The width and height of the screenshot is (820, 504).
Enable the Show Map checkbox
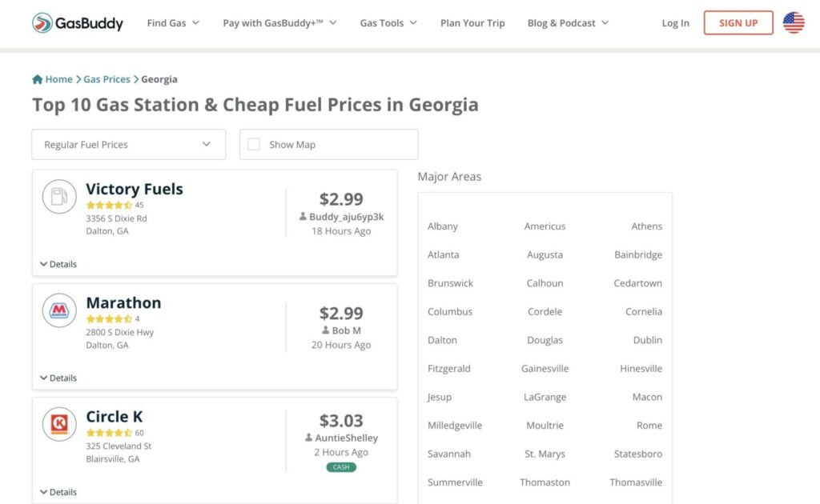coord(254,145)
